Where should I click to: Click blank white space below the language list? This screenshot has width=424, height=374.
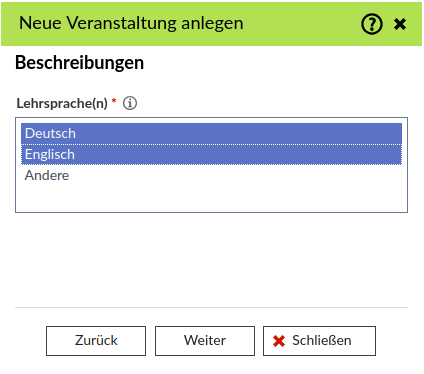tap(211, 260)
